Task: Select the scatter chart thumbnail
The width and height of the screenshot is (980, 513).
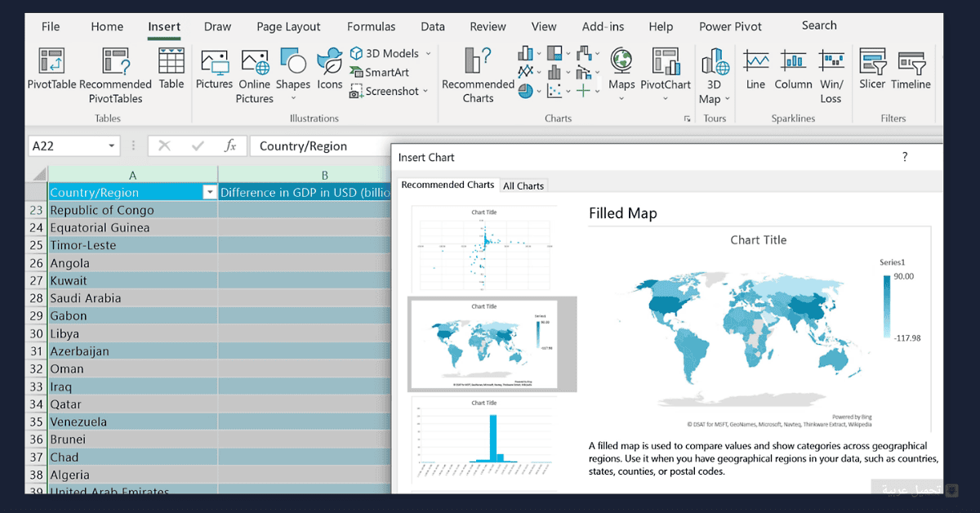Action: tap(483, 248)
